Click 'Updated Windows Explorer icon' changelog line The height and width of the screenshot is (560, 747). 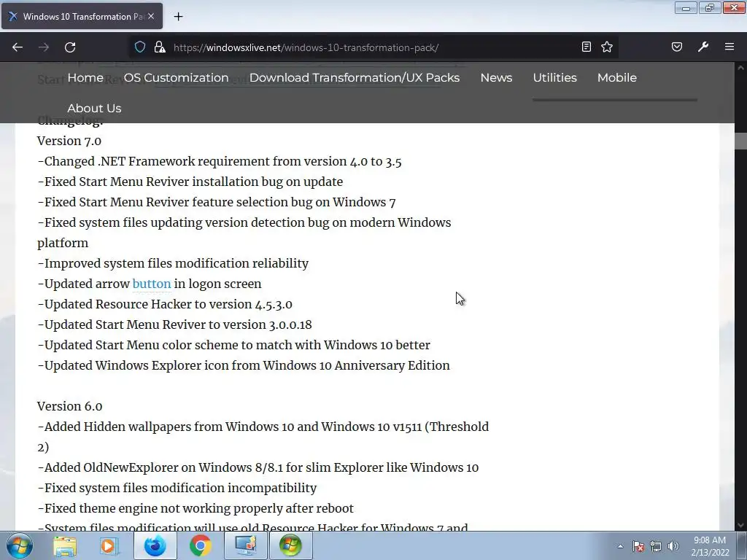point(244,366)
